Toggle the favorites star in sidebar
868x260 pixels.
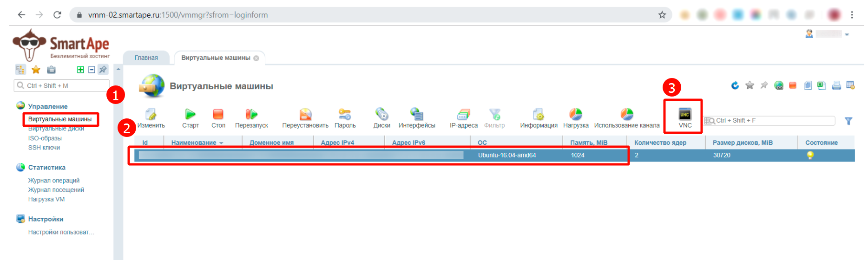[36, 70]
